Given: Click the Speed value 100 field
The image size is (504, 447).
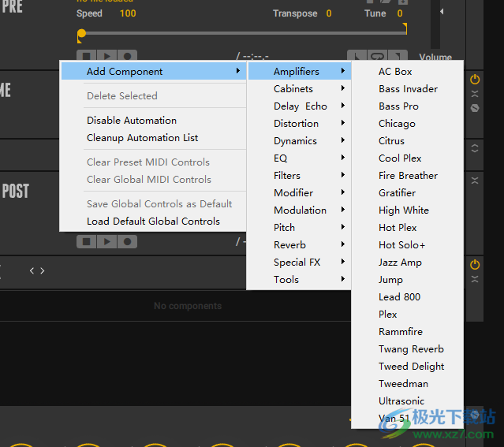Looking at the screenshot, I should 127,13.
